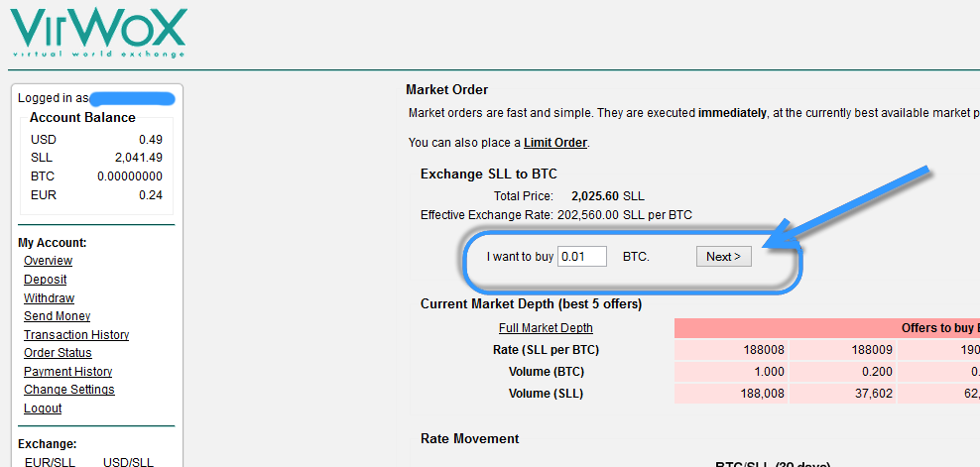Viewport: 980px width, 467px height.
Task: Open the Overview account link
Action: point(49,261)
